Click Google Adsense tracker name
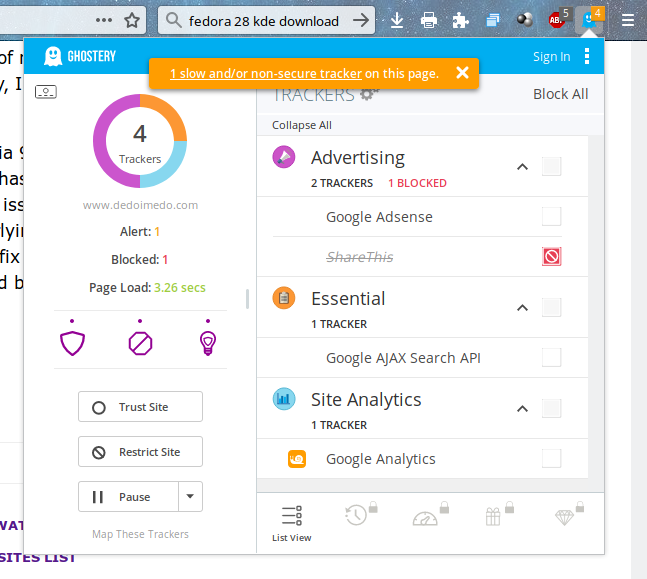 click(x=379, y=217)
